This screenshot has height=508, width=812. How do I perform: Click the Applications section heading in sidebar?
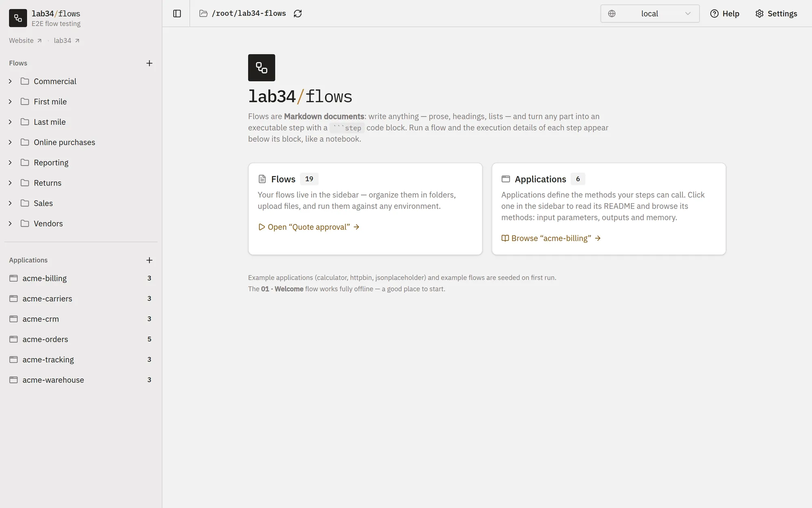tap(28, 260)
